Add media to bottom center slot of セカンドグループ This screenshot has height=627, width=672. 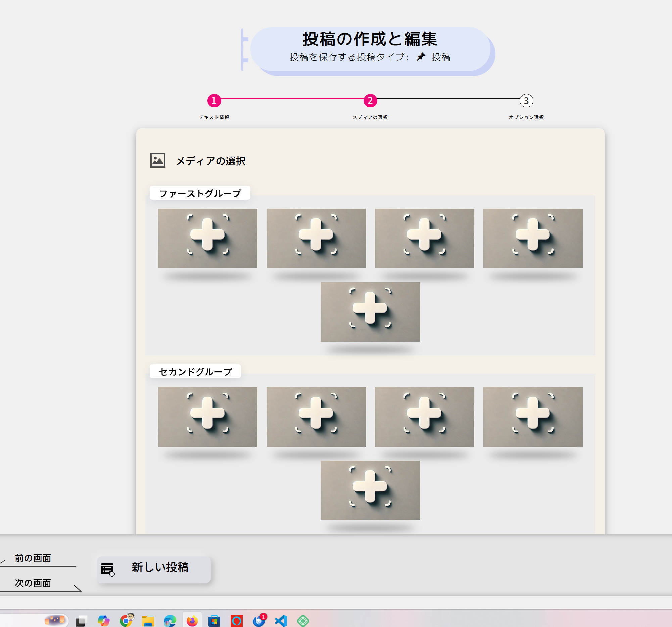[x=370, y=490]
